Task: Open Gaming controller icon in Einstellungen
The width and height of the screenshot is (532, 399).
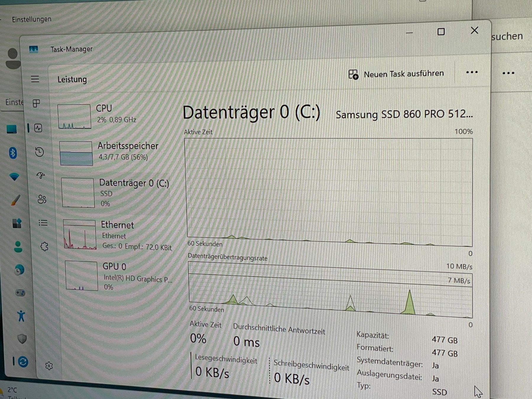Action: [20, 293]
